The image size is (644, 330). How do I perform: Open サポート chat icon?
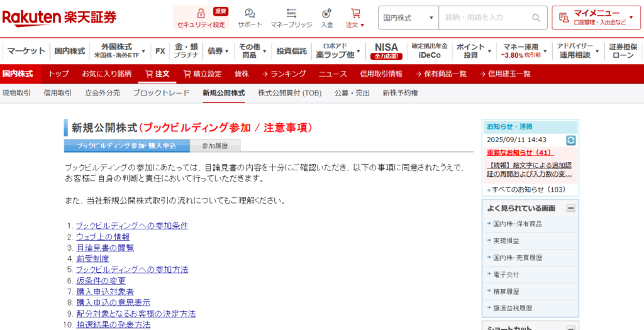250,14
